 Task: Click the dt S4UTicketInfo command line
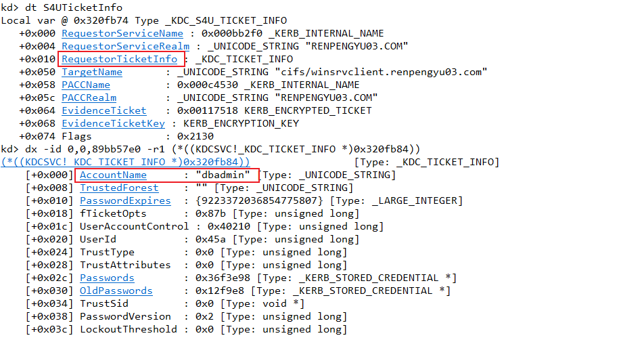tap(62, 7)
